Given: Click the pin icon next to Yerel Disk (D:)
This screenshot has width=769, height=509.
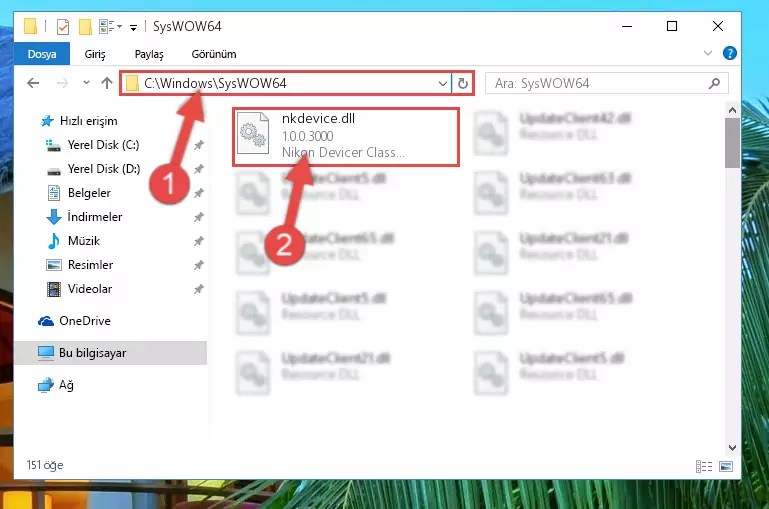Looking at the screenshot, I should point(199,169).
